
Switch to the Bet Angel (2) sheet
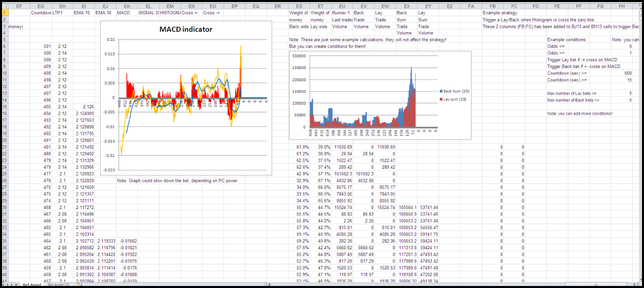tap(58, 285)
